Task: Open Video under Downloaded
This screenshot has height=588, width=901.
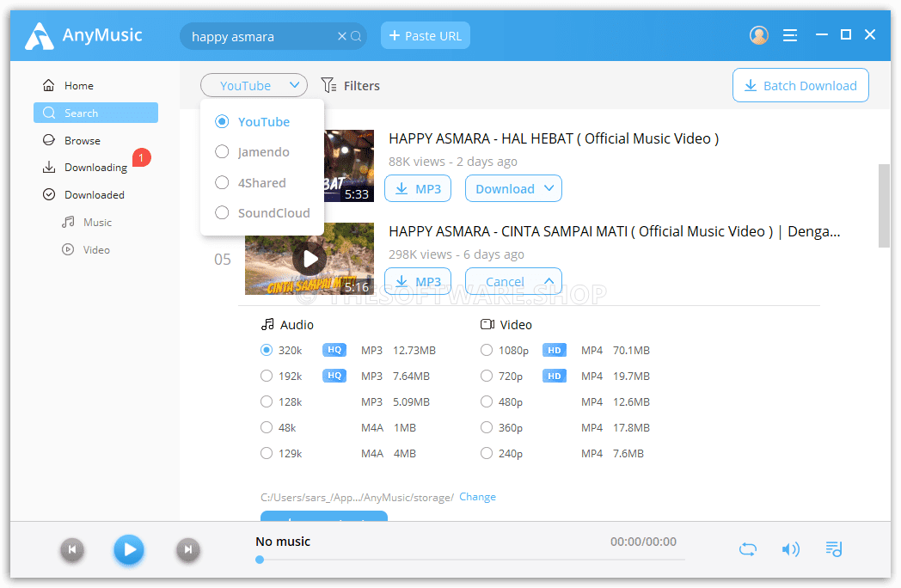Action: coord(86,250)
